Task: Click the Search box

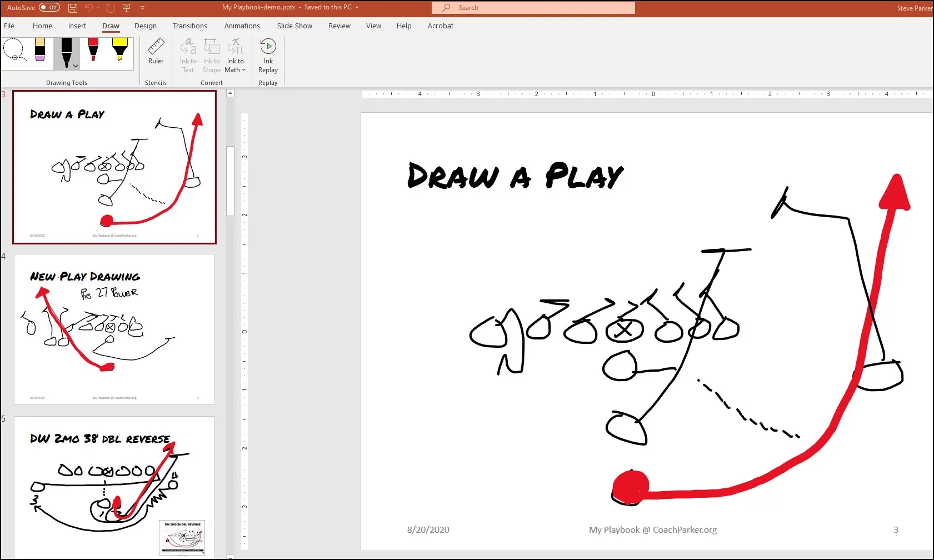Action: (x=533, y=8)
